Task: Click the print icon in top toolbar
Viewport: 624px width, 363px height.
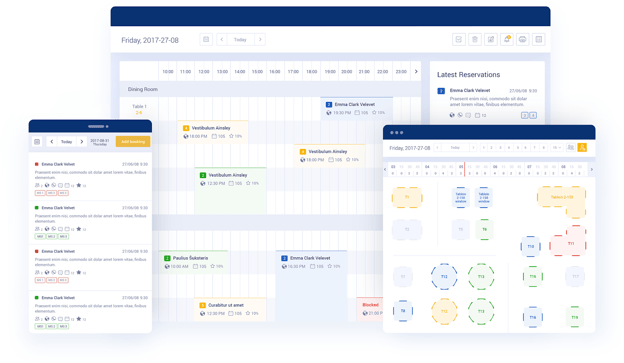Action: [x=523, y=39]
